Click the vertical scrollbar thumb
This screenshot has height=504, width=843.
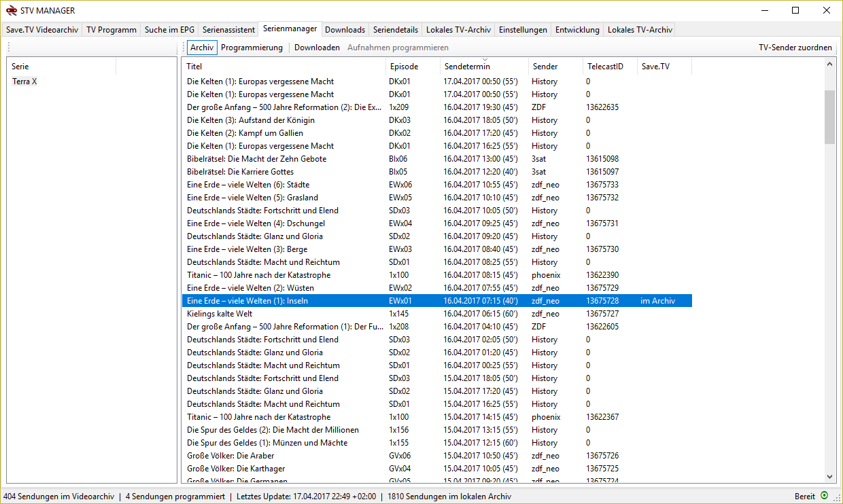(829, 116)
